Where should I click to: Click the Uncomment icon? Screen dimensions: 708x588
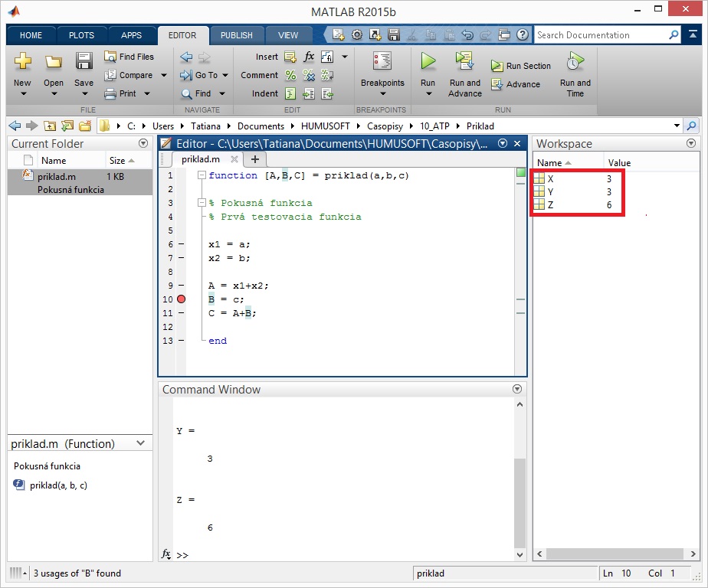pos(309,75)
